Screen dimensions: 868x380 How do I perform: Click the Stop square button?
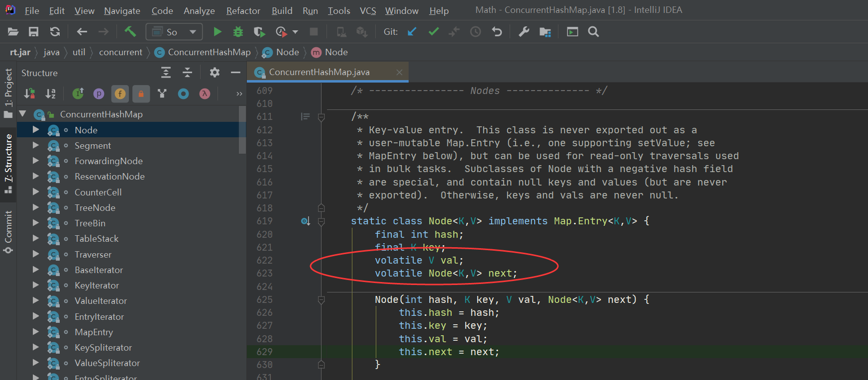click(x=314, y=32)
